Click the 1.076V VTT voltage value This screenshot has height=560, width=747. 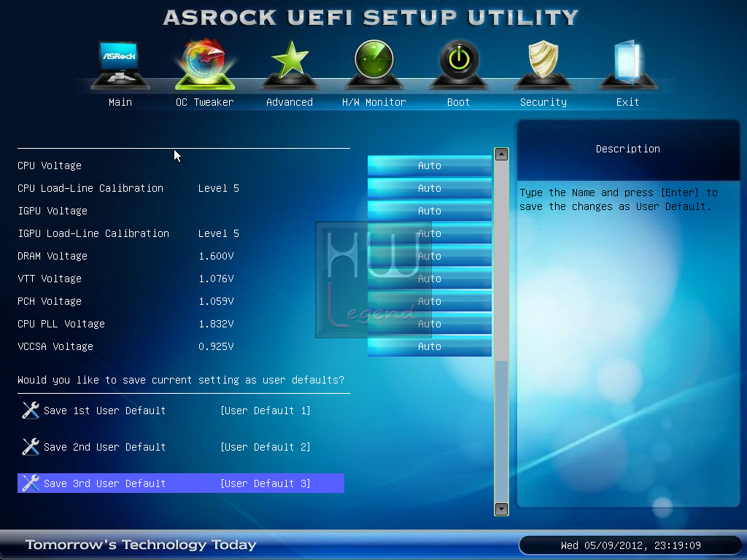[216, 279]
